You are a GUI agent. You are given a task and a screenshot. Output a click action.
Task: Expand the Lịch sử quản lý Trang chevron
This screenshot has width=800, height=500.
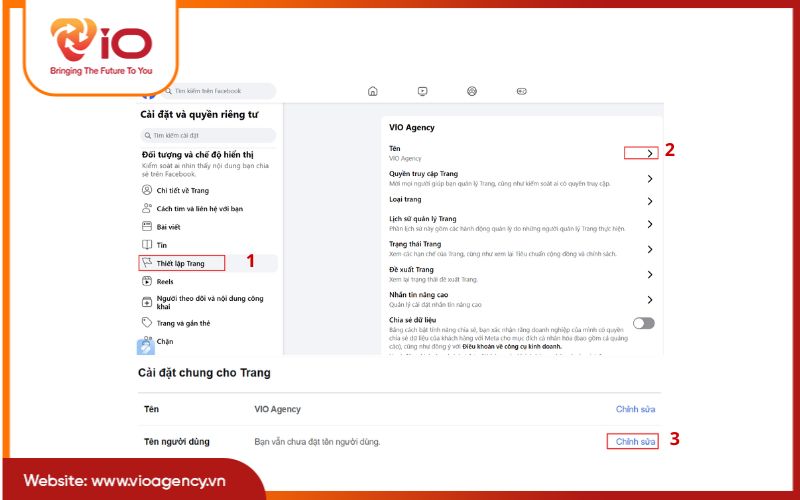649,224
